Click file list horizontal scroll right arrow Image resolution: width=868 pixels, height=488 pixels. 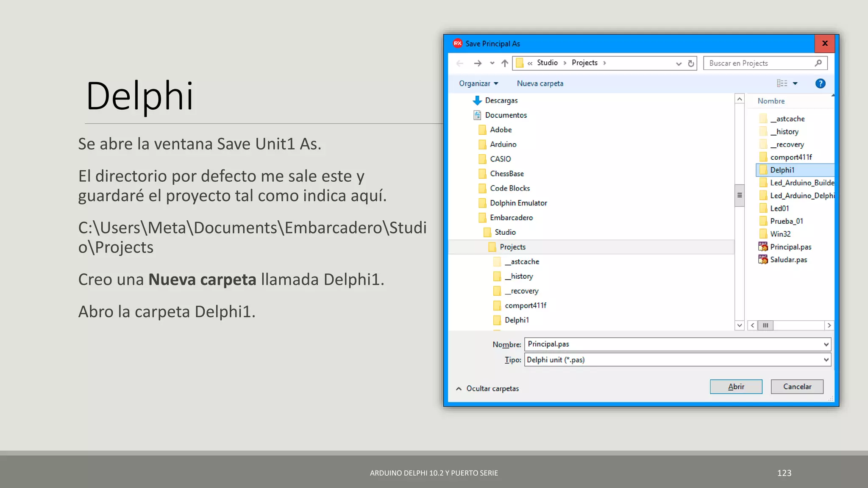tap(829, 325)
